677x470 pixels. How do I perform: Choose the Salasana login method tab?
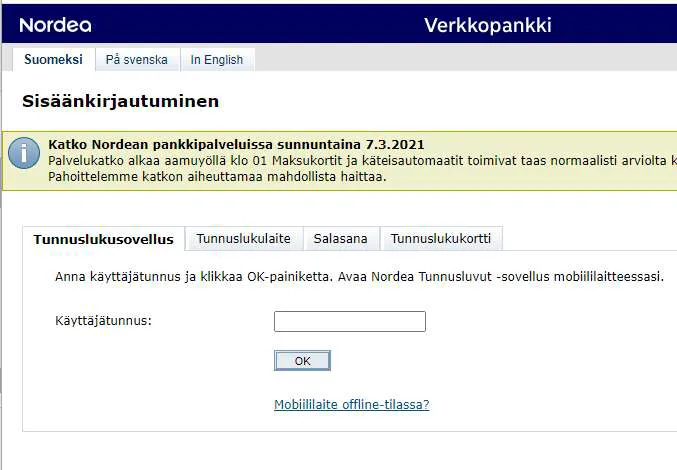pyautogui.click(x=340, y=239)
